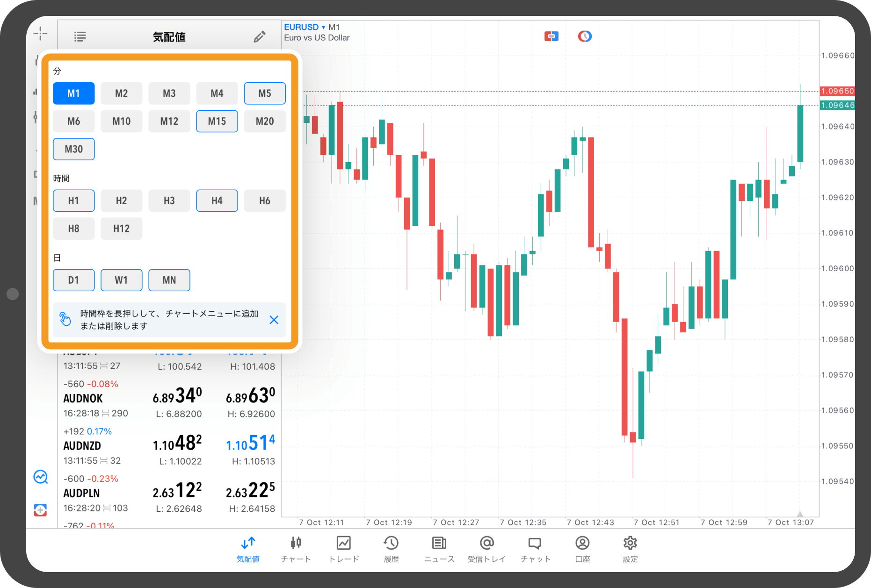Open the 履歴 history tab
871x588 pixels.
392,549
